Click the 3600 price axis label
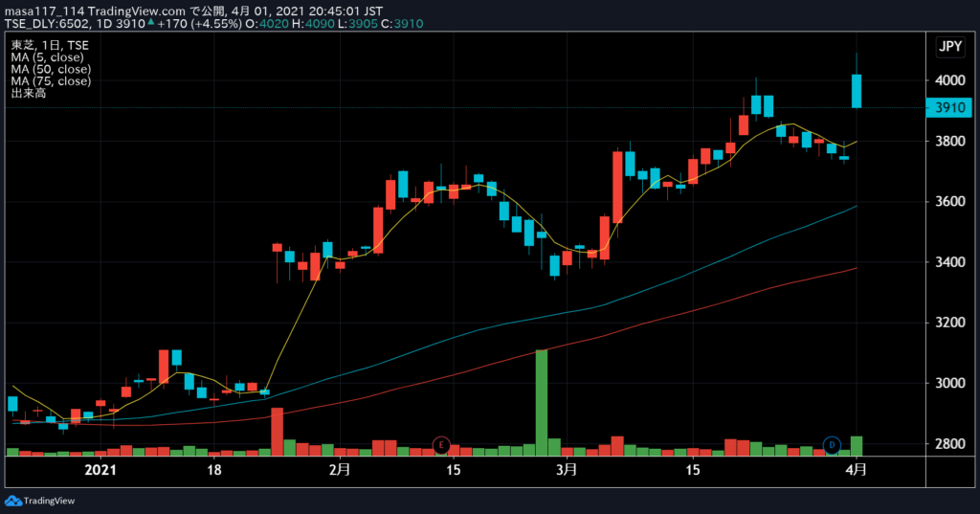 coord(950,201)
